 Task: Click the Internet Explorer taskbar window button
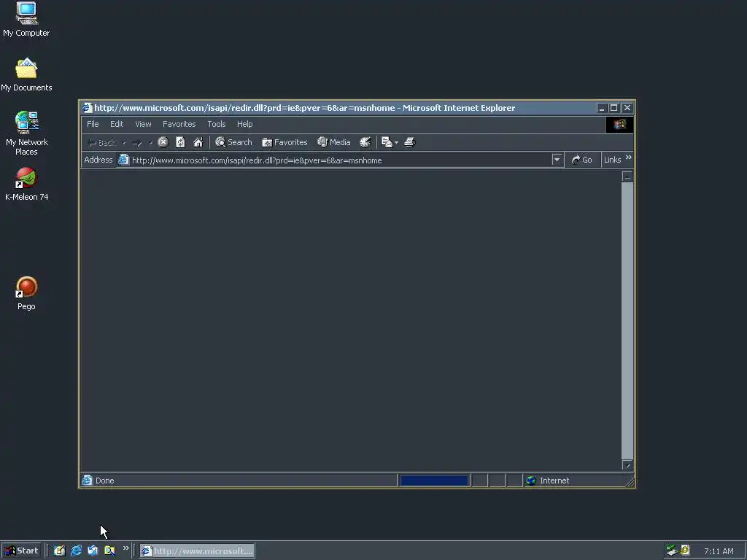pyautogui.click(x=197, y=551)
